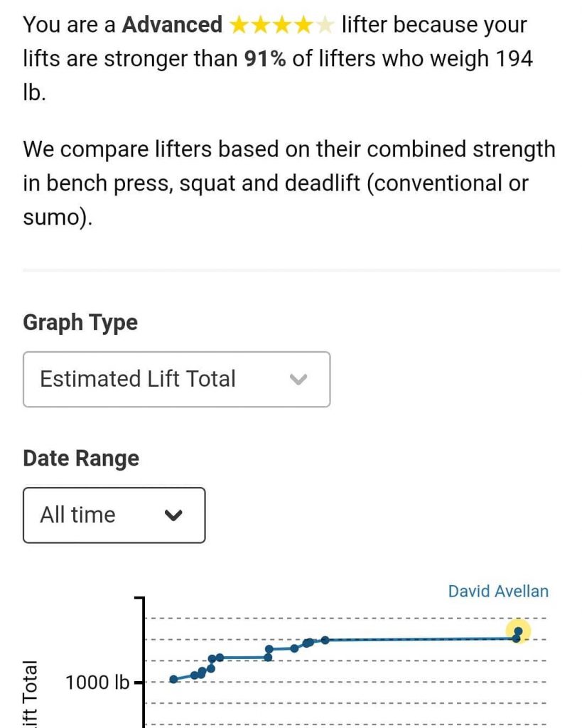
Task: Open the David Avellan chart legend link
Action: (x=498, y=591)
